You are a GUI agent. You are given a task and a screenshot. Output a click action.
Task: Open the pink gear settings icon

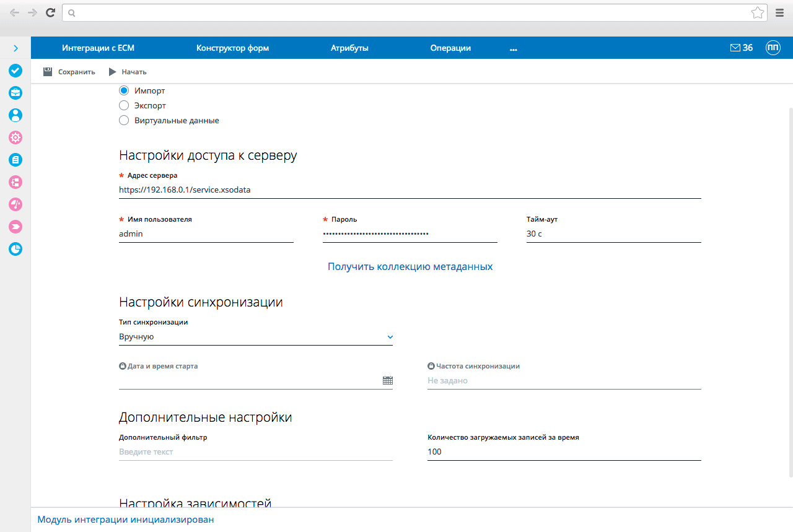15,137
